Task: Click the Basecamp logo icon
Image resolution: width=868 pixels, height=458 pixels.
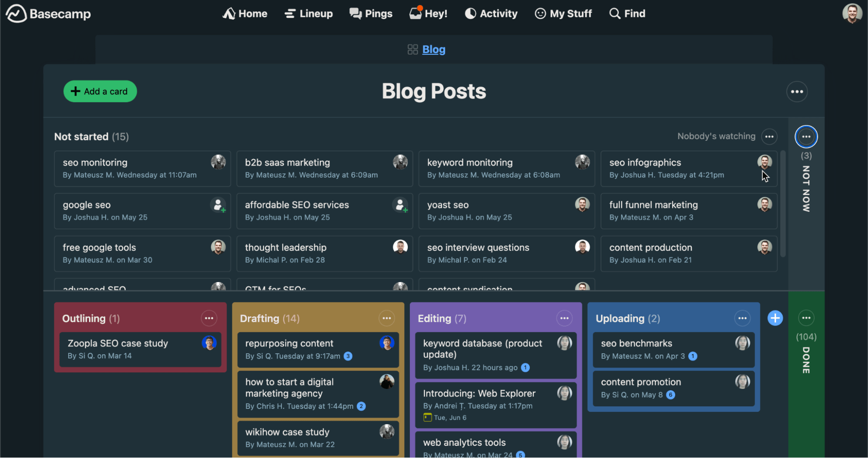Action: (16, 13)
